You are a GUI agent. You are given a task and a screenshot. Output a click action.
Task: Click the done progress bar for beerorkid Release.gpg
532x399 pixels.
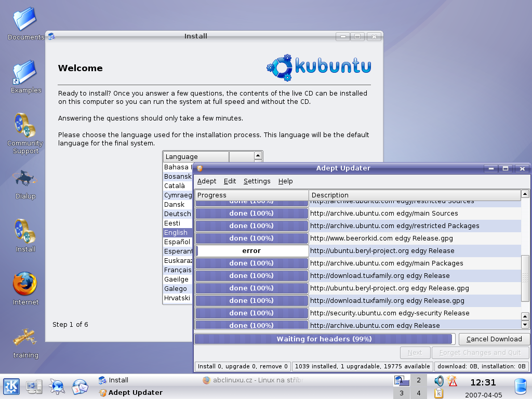tap(251, 238)
